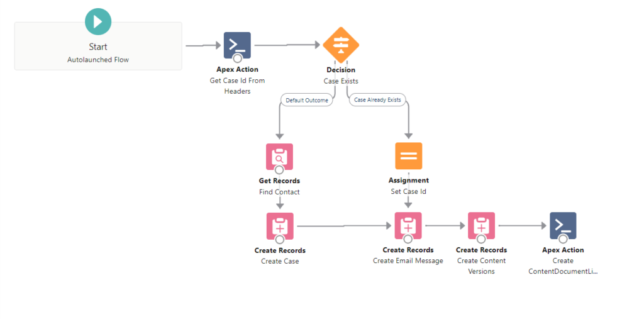Click connector node under Create ContentDocumentLi... icon
The width and height of the screenshot is (644, 319).
(563, 239)
